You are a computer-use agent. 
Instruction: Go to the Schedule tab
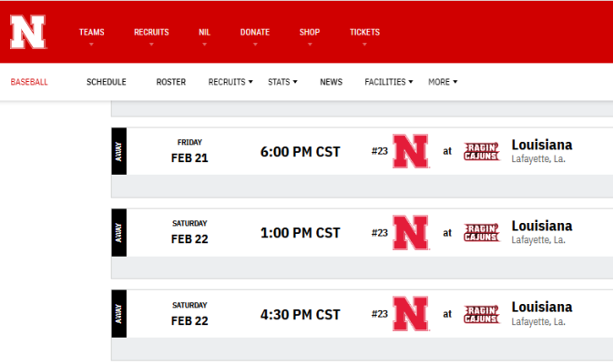[107, 82]
